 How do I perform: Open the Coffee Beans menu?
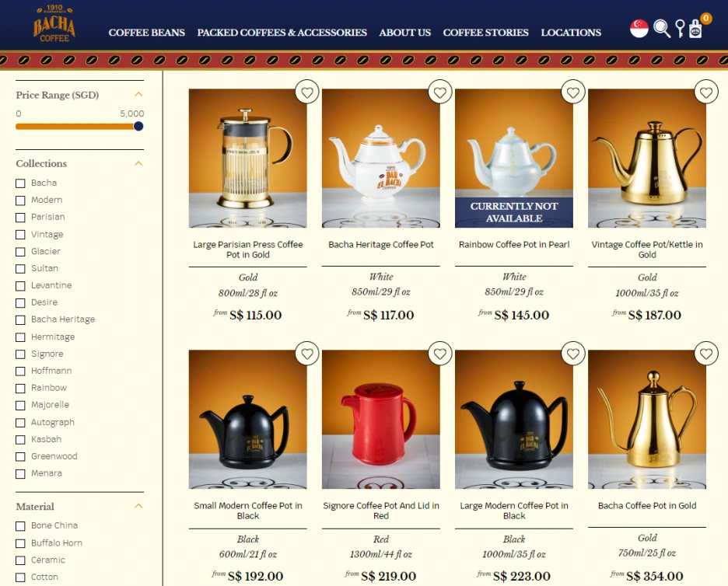pyautogui.click(x=147, y=33)
